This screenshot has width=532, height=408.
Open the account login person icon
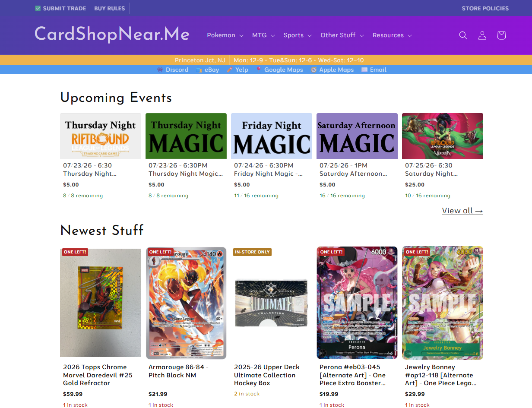tap(482, 35)
